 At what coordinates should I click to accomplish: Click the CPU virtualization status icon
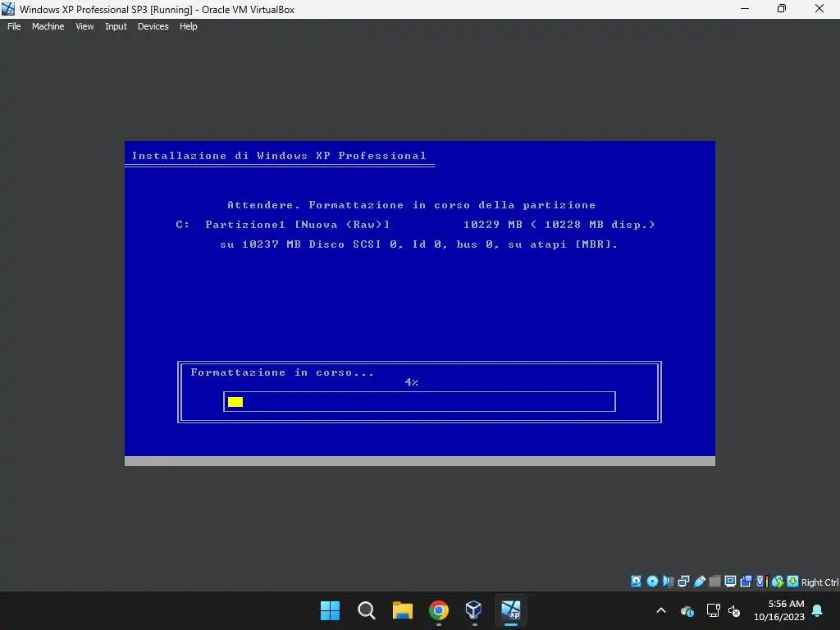click(x=761, y=582)
